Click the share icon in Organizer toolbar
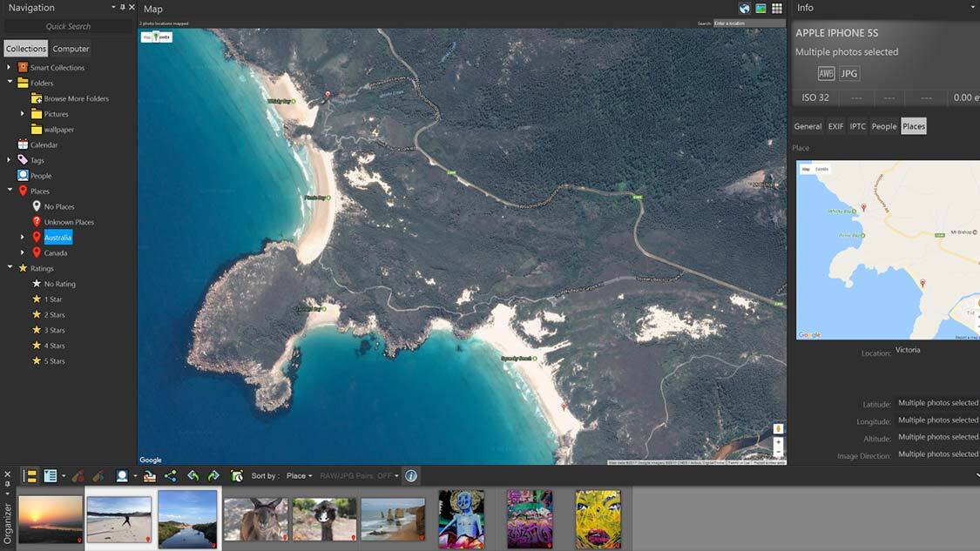This screenshot has height=551, width=980. 170,476
